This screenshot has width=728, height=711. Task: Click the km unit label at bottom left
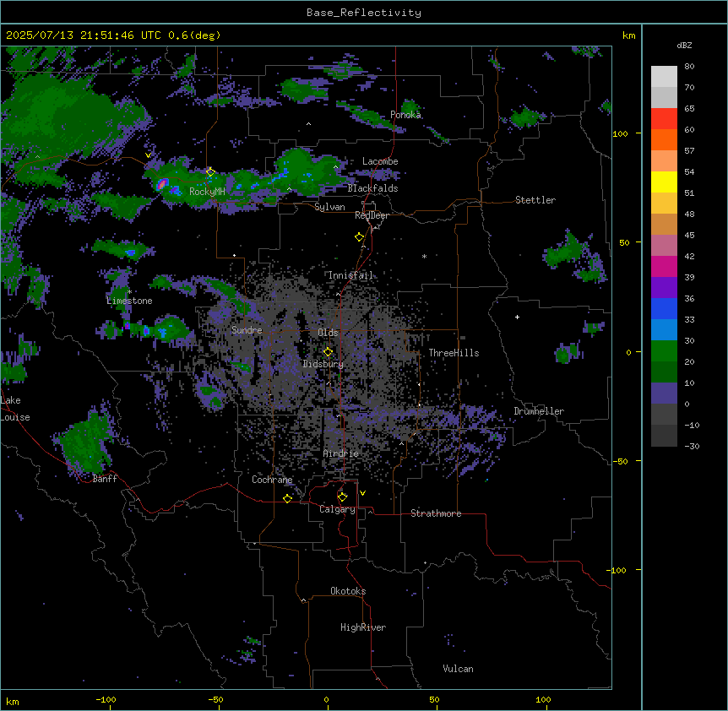(x=13, y=702)
